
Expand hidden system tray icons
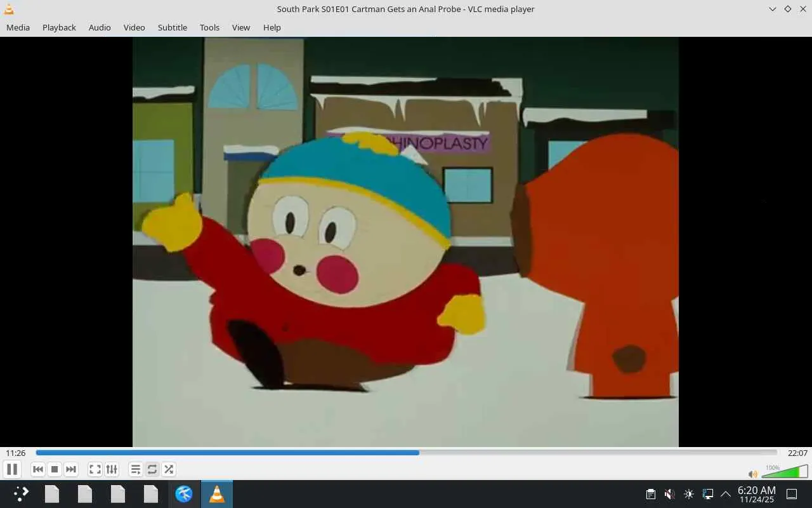tap(726, 494)
